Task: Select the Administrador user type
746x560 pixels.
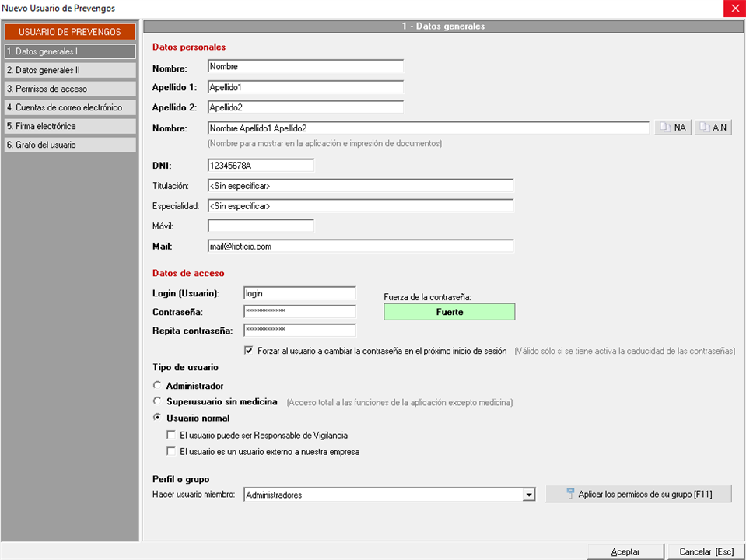Action: click(x=158, y=386)
